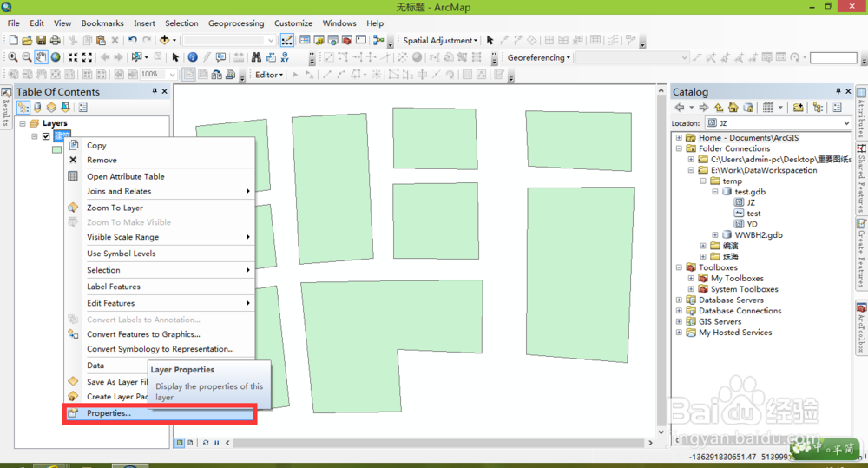868x468 pixels.
Task: Switch to Layout View at map bottom
Action: tap(190, 443)
